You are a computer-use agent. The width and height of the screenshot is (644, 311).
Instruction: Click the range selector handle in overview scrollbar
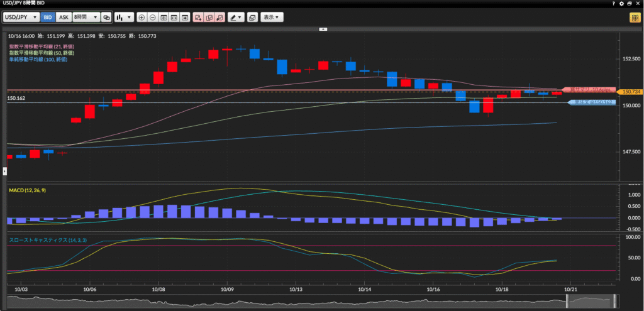pos(567,302)
